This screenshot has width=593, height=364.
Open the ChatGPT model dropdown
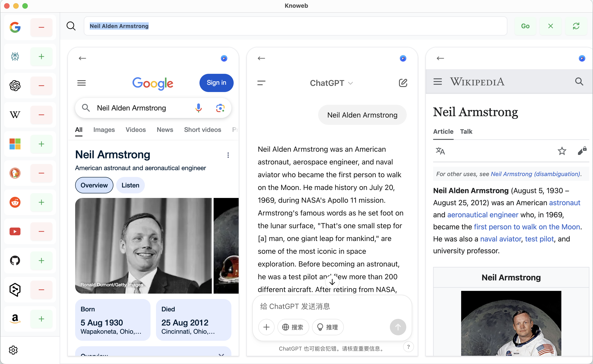(331, 83)
